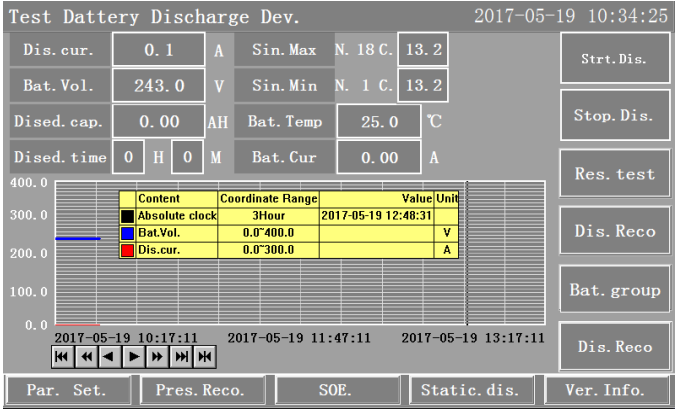Click the fast forward double-arrow icon
This screenshot has width=675, height=411.
[158, 356]
